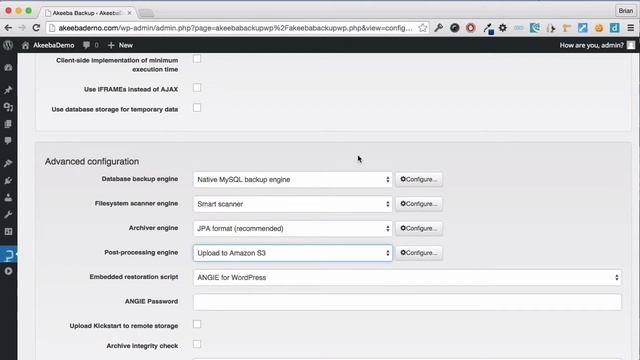Open Users icon in sidebar
640x360 pixels.
[x=8, y=198]
